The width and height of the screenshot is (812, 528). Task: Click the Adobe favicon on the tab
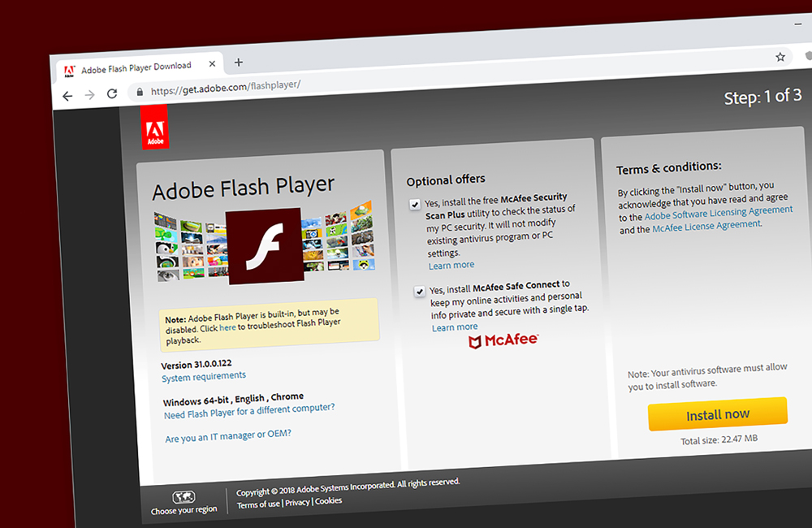[x=69, y=71]
